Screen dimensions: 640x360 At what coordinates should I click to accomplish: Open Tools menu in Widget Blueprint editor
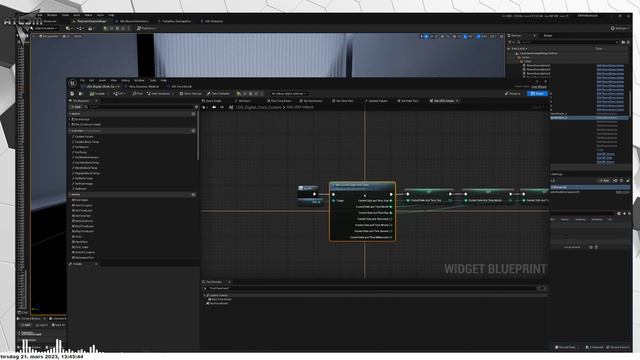click(153, 80)
